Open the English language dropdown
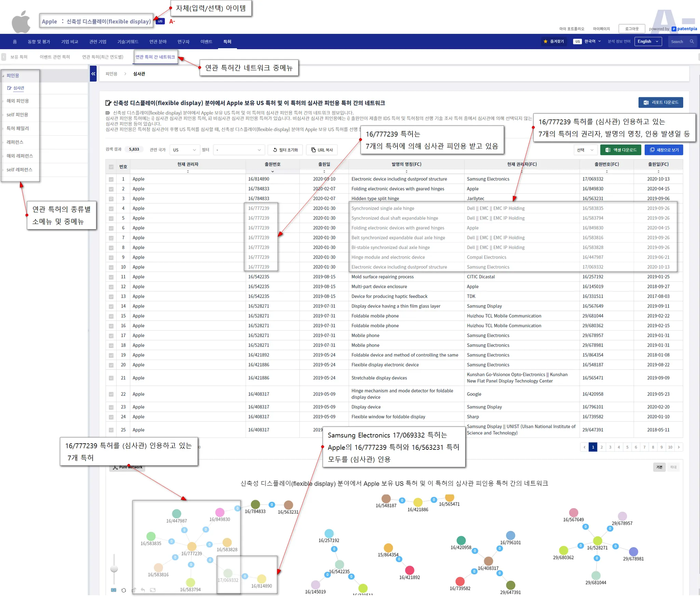 [648, 42]
